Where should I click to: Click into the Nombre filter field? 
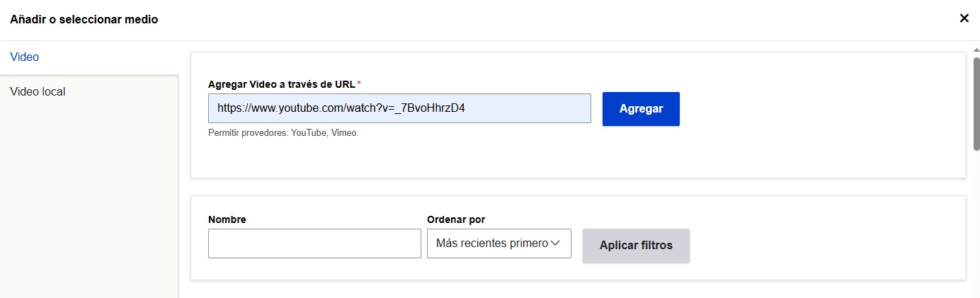[x=314, y=243]
